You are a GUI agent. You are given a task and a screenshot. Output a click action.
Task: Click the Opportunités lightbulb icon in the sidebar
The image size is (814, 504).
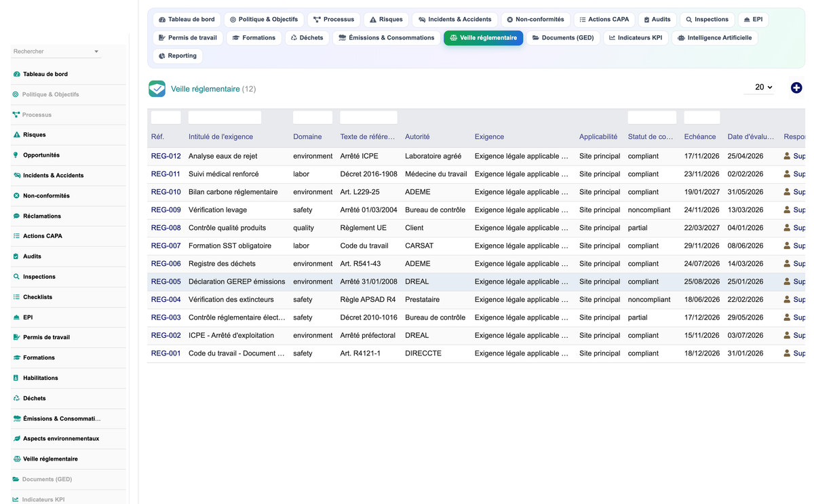point(16,155)
